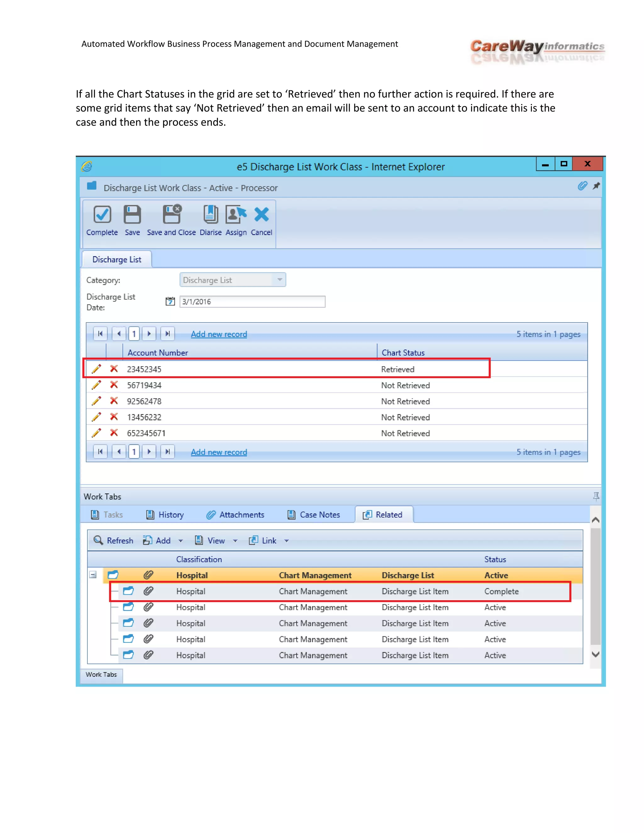Viewport: 644px width, 833px height.
Task: Switch to the Case Notes tab
Action: click(x=314, y=515)
